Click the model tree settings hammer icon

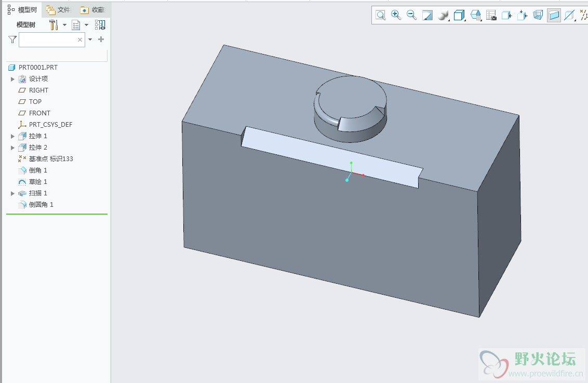(x=54, y=25)
